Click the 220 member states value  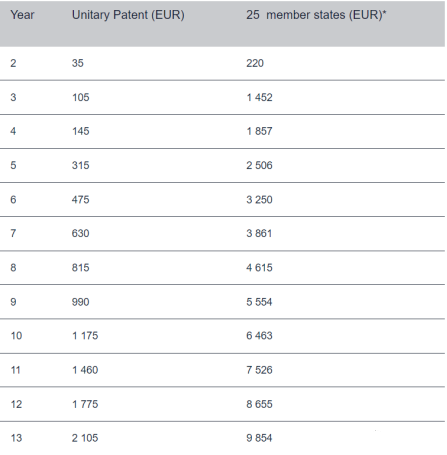(255, 63)
